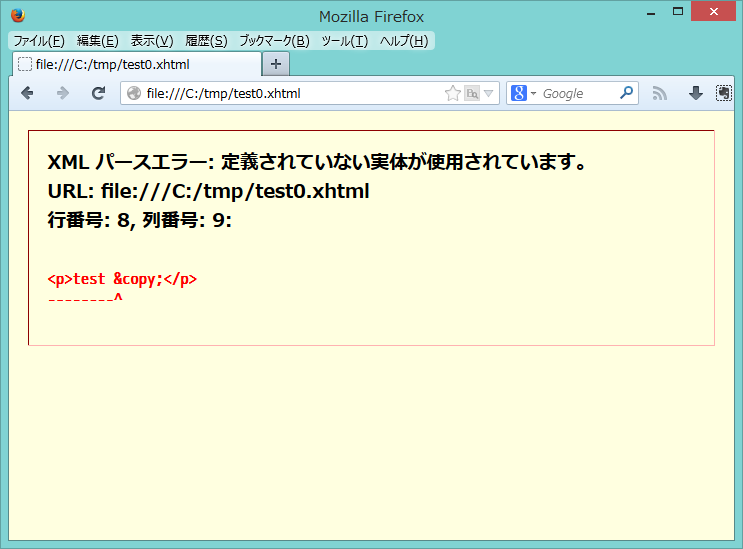This screenshot has width=743, height=549.
Task: Reload the current page
Action: tap(98, 93)
